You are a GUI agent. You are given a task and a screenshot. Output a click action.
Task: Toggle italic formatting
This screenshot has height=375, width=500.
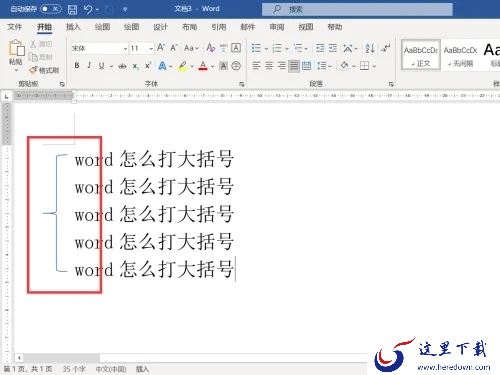coord(89,66)
